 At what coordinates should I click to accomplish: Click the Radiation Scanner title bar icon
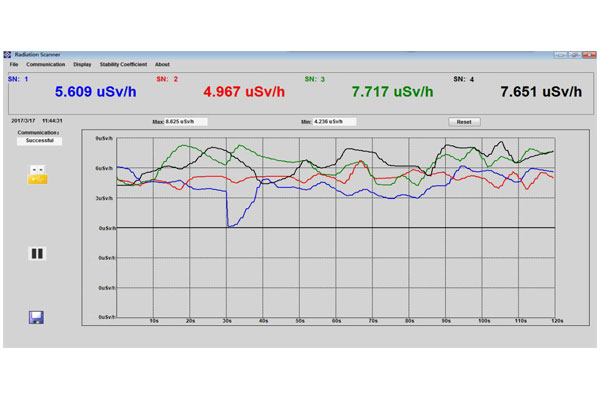click(8, 54)
